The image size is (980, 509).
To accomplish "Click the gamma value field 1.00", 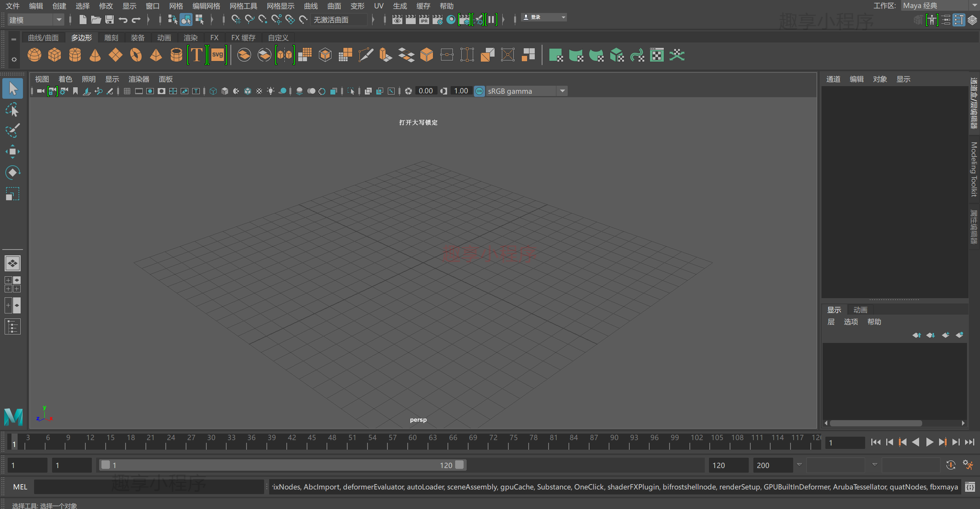I will point(461,91).
